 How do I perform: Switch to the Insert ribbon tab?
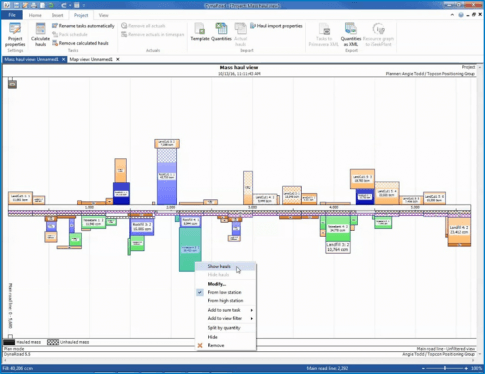click(57, 15)
